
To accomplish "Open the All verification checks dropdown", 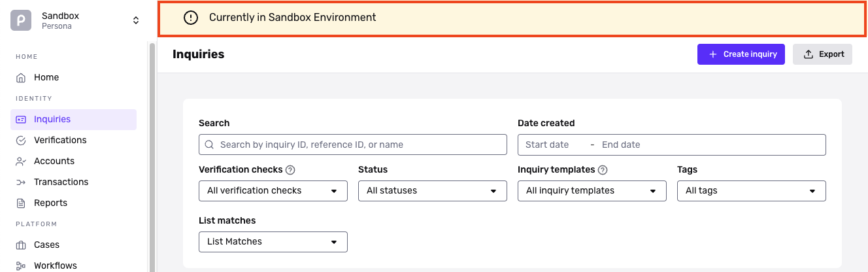I will pos(273,191).
